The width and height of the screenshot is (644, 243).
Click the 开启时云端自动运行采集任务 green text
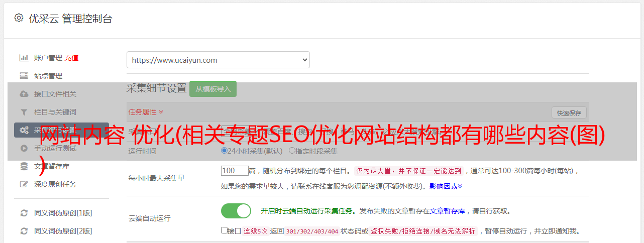[x=305, y=211]
